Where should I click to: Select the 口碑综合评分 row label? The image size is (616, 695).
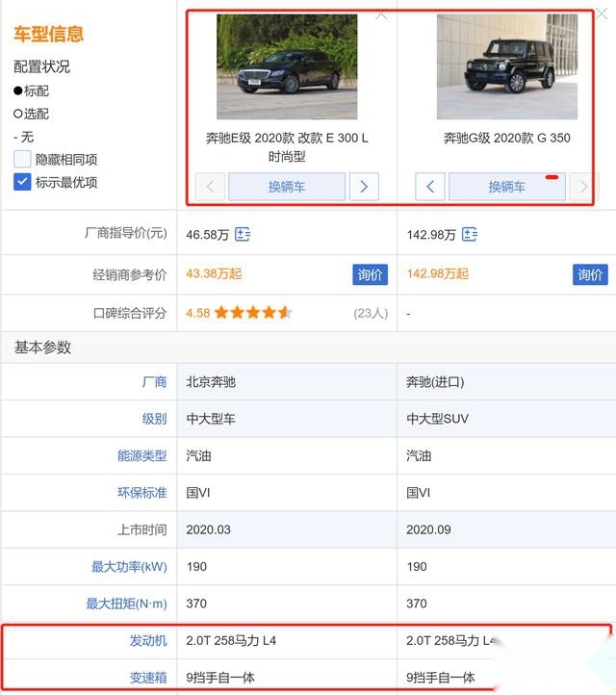[129, 314]
